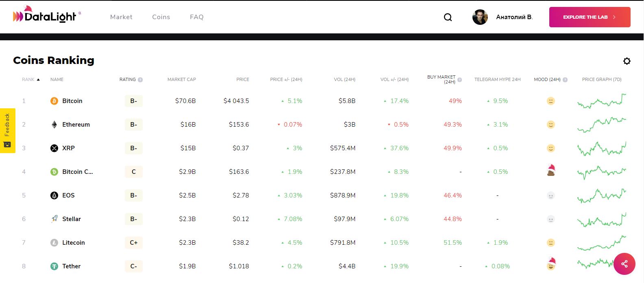The image size is (644, 283).
Task: Click Tether's C- rating badge
Action: (x=134, y=266)
